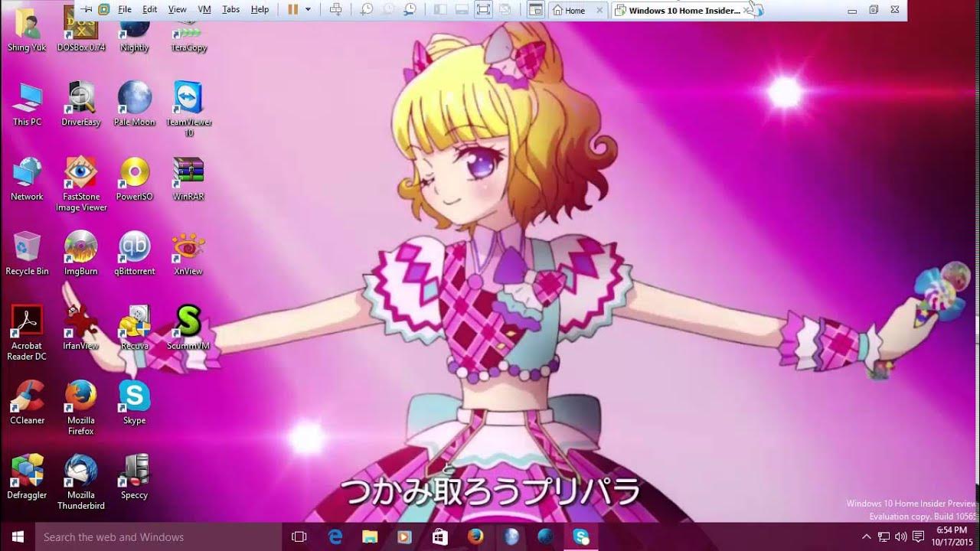Open the TeamViewer 10 shortcut
This screenshot has height=551, width=980.
(x=188, y=109)
